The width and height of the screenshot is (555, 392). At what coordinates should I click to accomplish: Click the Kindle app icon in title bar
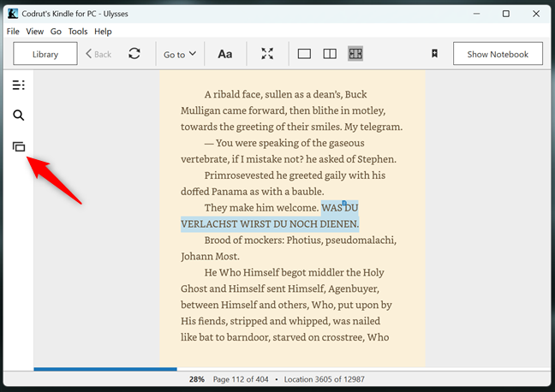coord(13,14)
